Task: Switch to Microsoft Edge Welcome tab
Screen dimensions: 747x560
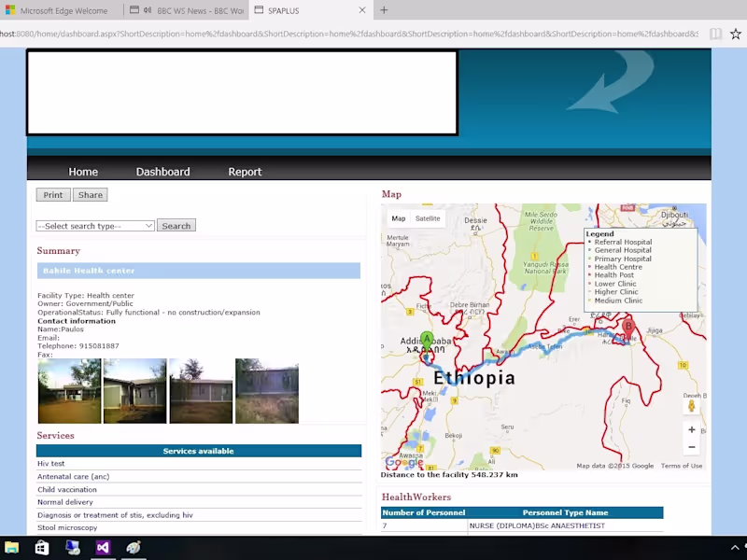Action: click(x=62, y=10)
